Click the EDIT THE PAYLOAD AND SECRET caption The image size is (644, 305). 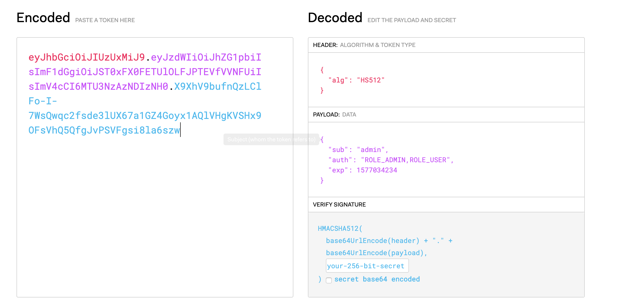(412, 20)
